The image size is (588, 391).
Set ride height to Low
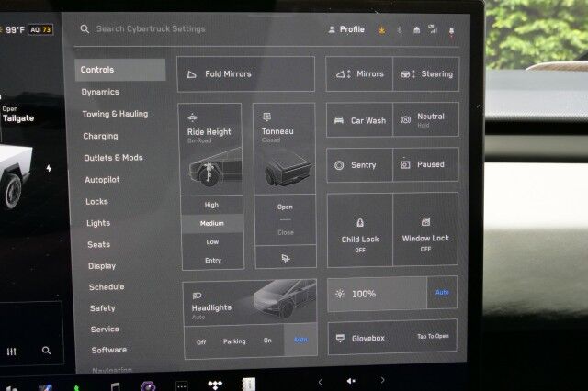coord(212,242)
